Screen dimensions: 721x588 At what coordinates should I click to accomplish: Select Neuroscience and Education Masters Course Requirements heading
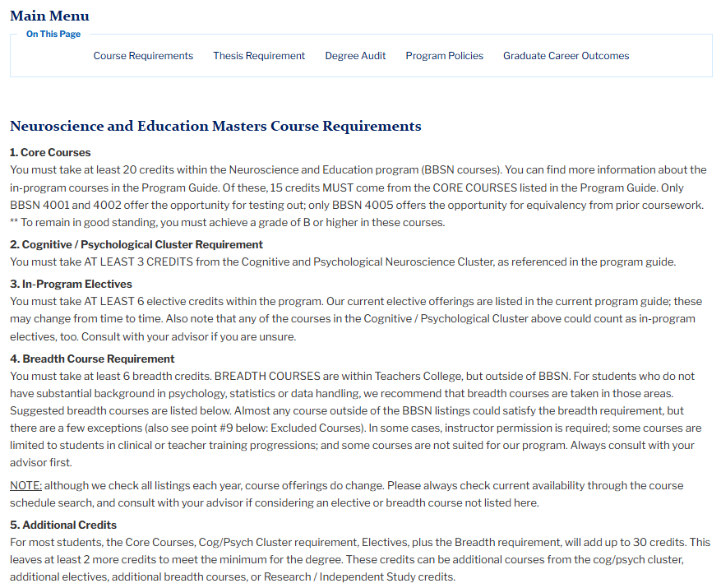click(215, 126)
